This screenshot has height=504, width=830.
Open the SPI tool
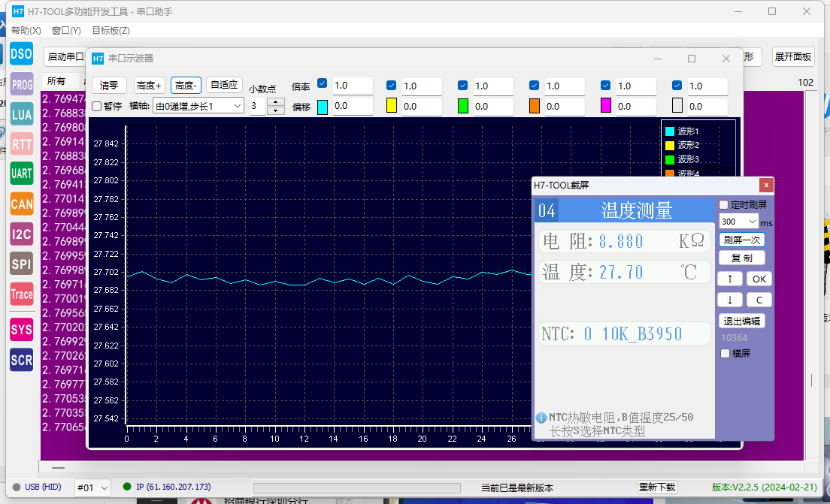tap(22, 264)
